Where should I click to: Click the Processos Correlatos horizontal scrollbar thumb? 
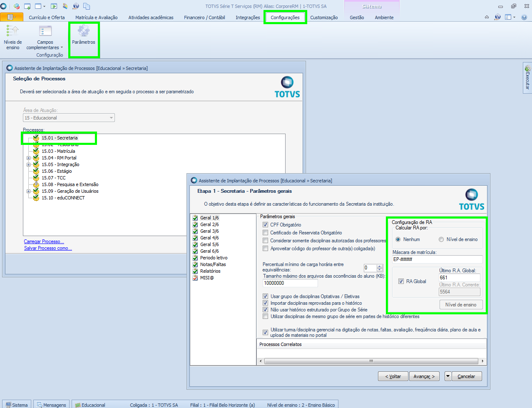click(x=371, y=361)
